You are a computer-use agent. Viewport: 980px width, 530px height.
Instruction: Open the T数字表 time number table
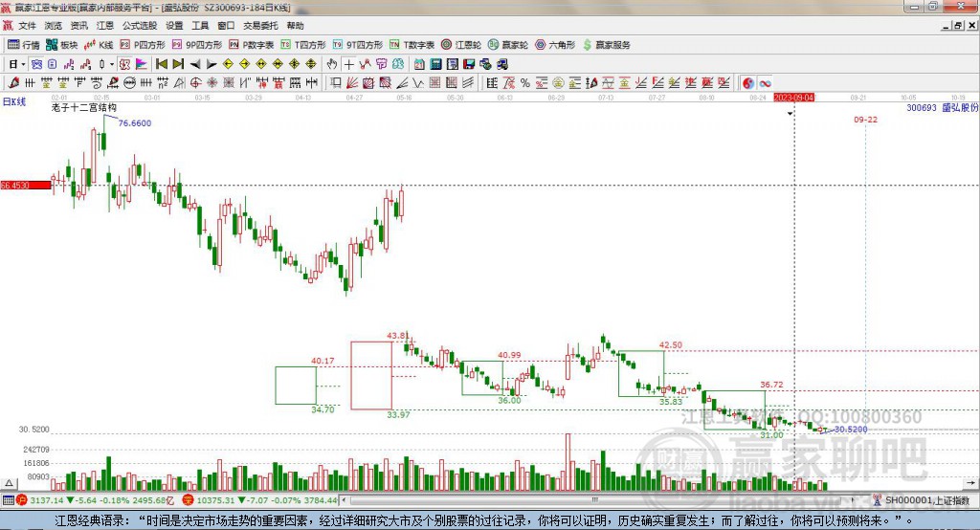tap(412, 45)
